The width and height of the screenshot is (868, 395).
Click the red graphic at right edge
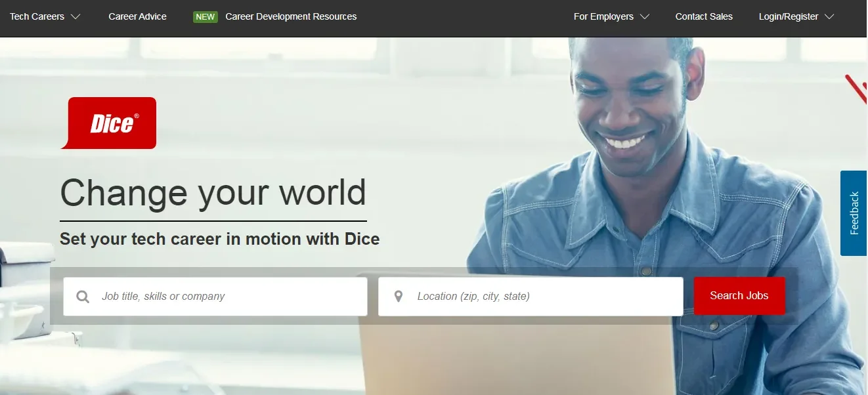[857, 89]
